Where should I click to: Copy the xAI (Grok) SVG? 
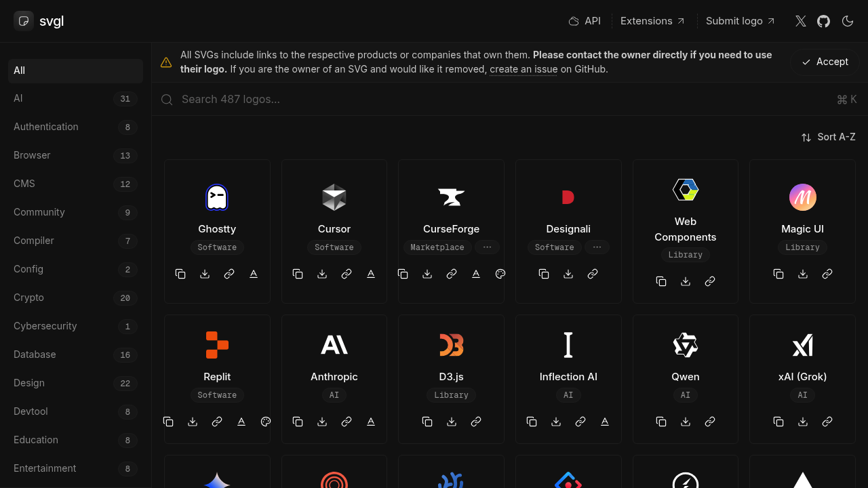pos(778,422)
